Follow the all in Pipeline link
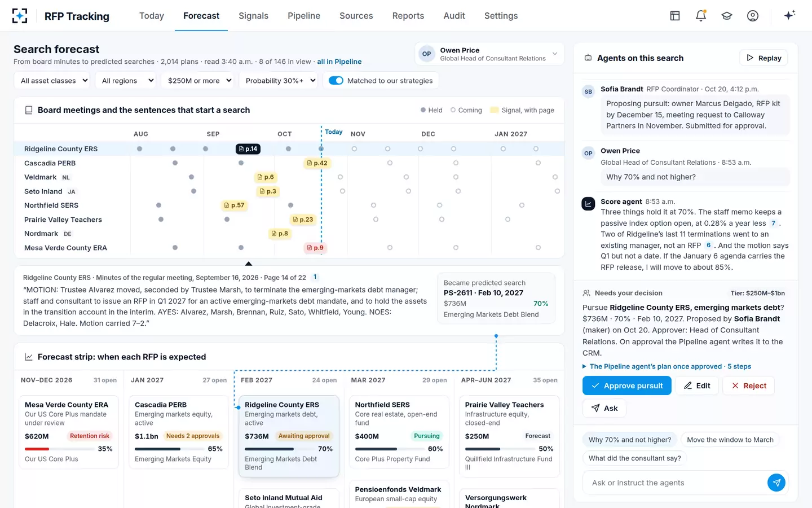This screenshot has width=812, height=508. 339,62
